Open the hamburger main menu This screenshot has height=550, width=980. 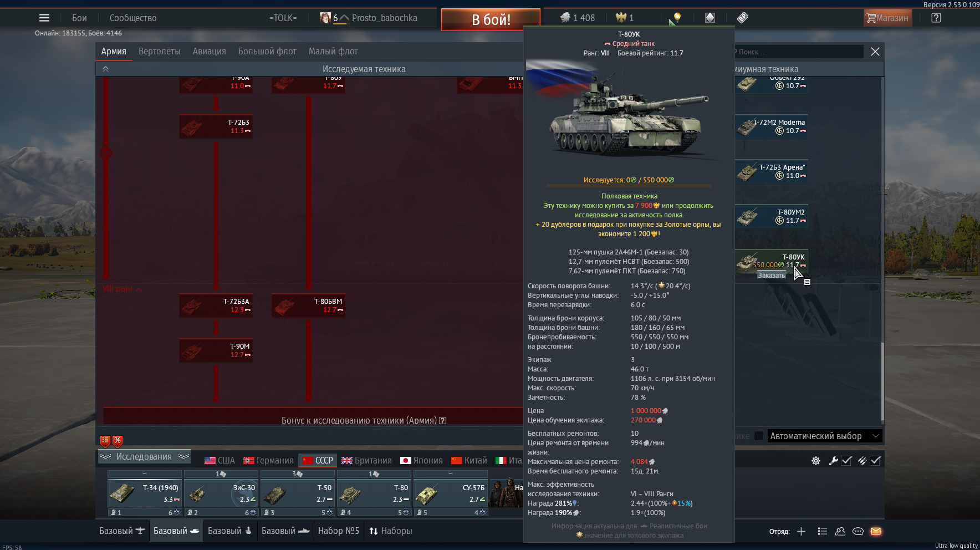coord(44,18)
